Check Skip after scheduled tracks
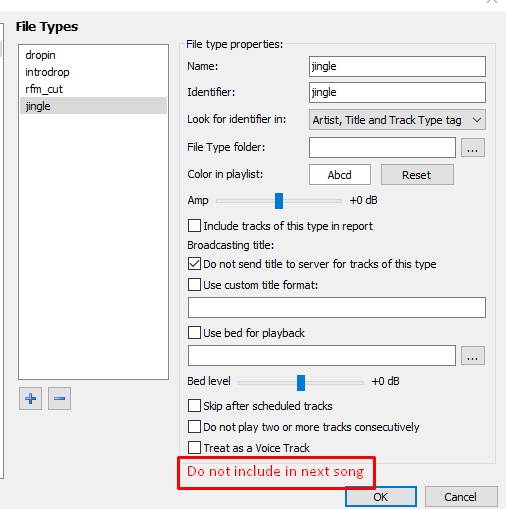The width and height of the screenshot is (506, 509). 194,406
